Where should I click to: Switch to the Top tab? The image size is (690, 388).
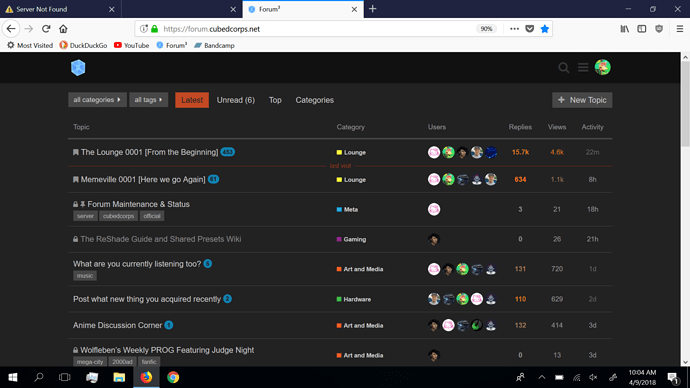click(x=275, y=100)
